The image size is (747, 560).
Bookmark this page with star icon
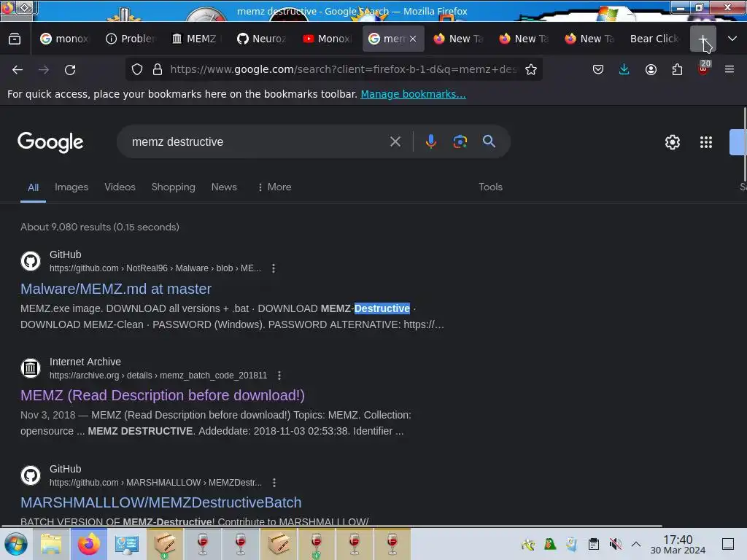(531, 69)
